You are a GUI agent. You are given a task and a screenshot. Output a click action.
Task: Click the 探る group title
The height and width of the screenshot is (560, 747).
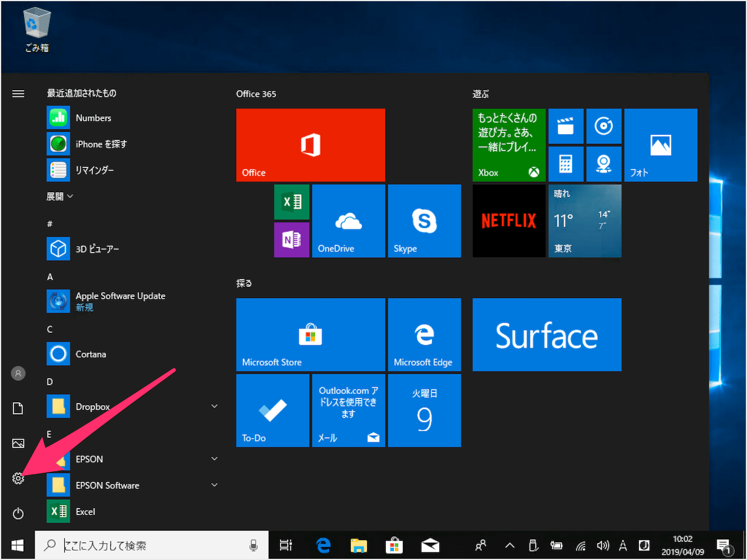(x=245, y=283)
